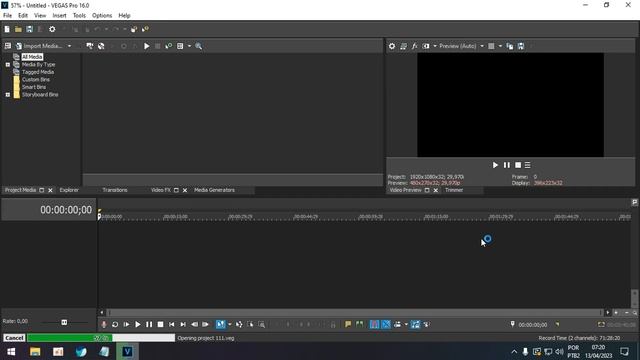Click Play in the timeline transport bar
Screen dimensions: 640x360
click(138, 324)
